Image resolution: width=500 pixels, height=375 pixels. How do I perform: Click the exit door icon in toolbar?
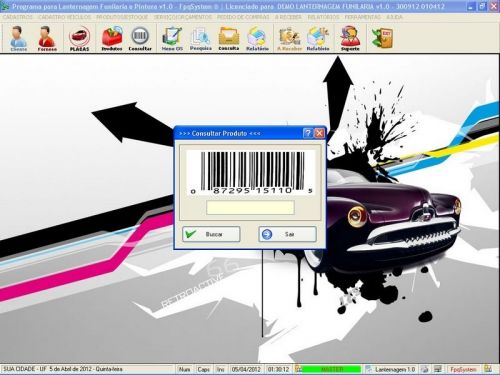pyautogui.click(x=382, y=38)
